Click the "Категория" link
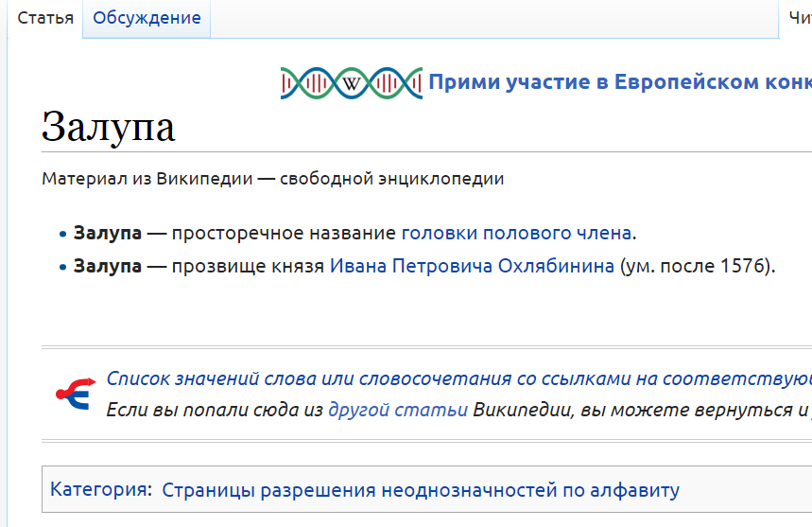 tap(99, 490)
